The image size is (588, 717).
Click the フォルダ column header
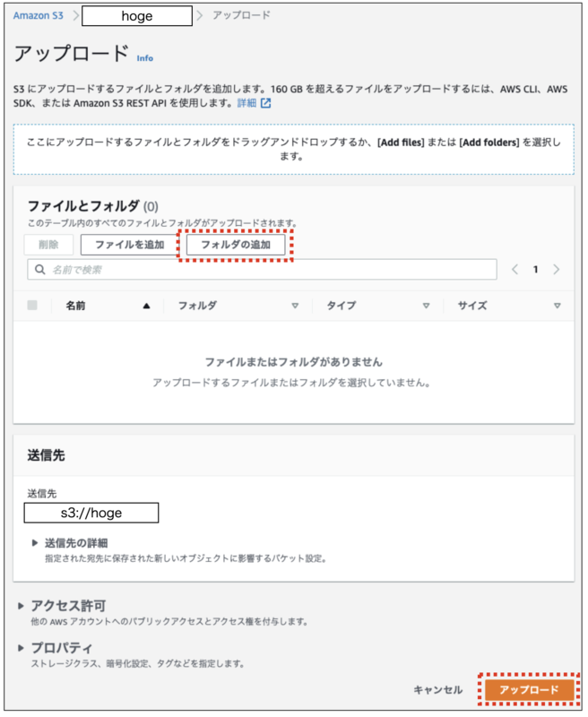pyautogui.click(x=197, y=306)
